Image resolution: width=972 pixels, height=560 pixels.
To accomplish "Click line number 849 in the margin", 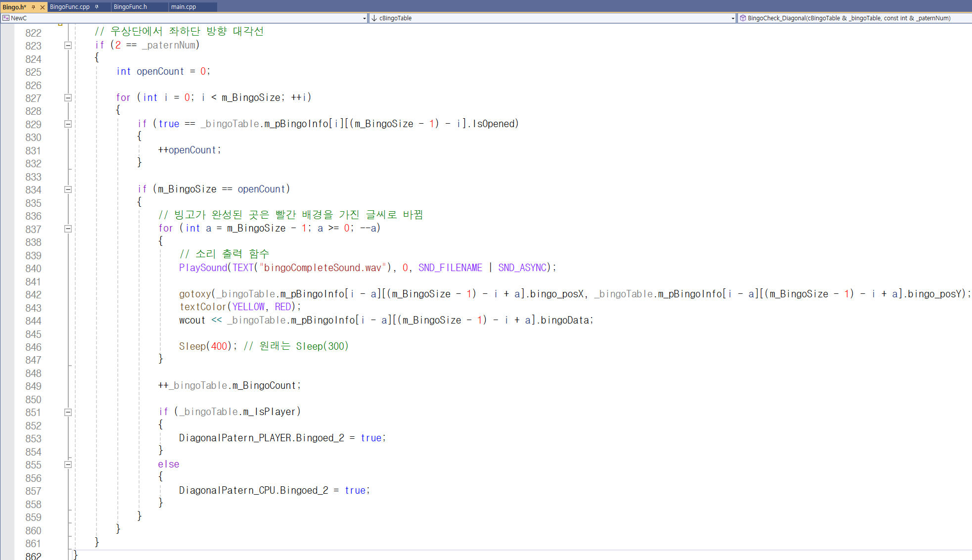I will pos(33,386).
